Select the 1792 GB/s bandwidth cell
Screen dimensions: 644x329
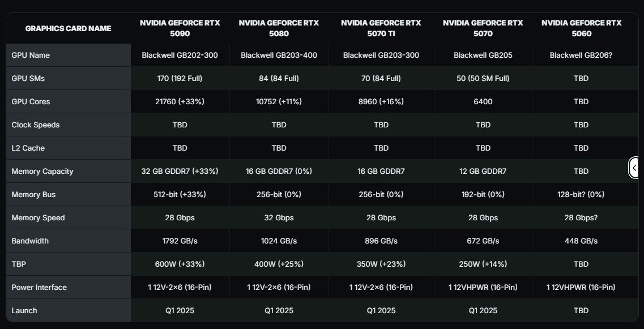pos(180,241)
